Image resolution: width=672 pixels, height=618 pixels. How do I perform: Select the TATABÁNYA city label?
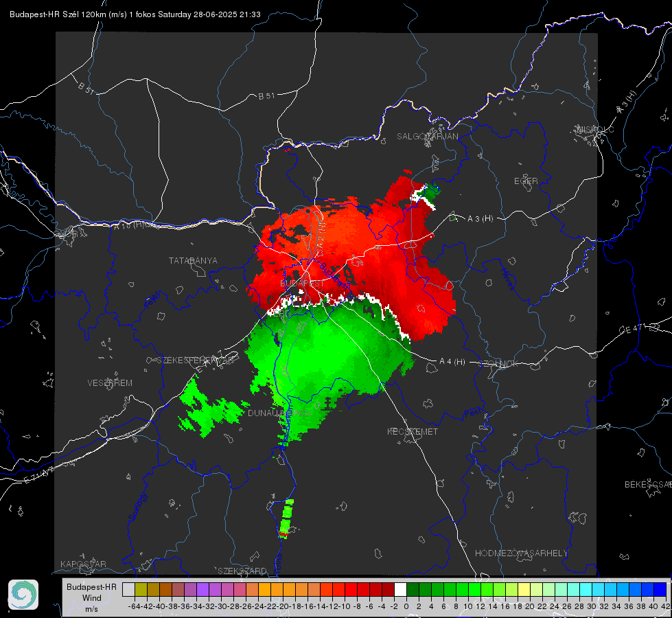pos(193,260)
